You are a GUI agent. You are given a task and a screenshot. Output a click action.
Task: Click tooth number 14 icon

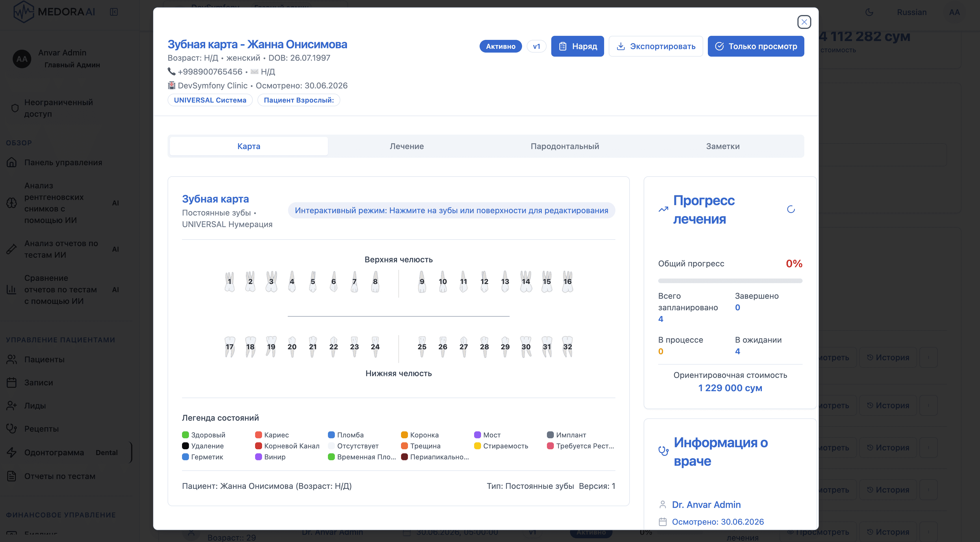pyautogui.click(x=526, y=281)
